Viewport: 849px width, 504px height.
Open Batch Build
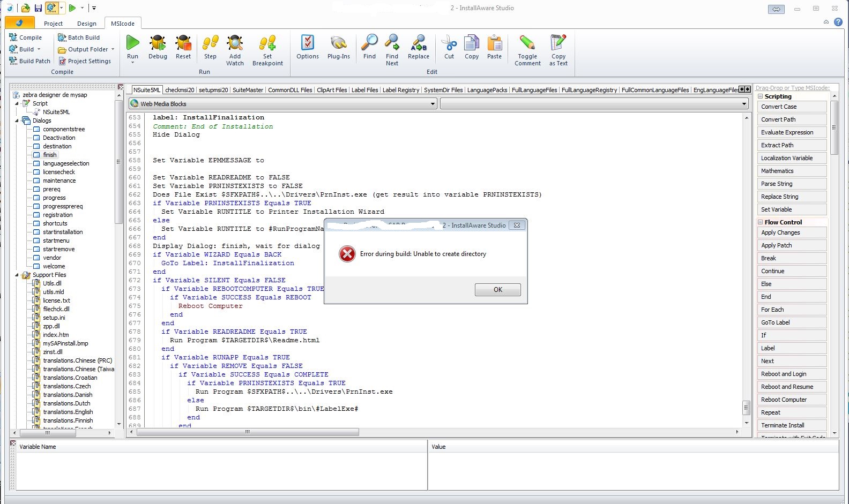(79, 37)
